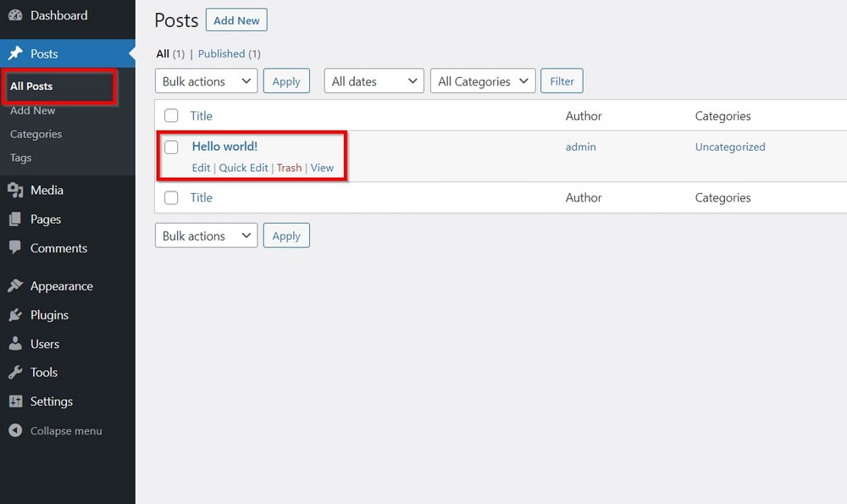Click Trash under Hello world!
The image size is (847, 504).
[289, 168]
